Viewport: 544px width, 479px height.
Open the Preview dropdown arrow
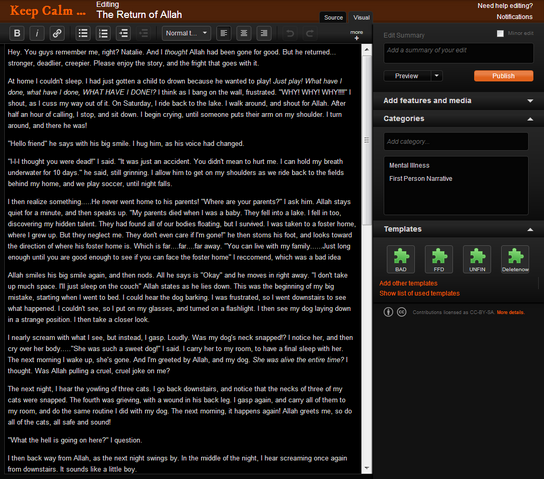click(x=437, y=76)
